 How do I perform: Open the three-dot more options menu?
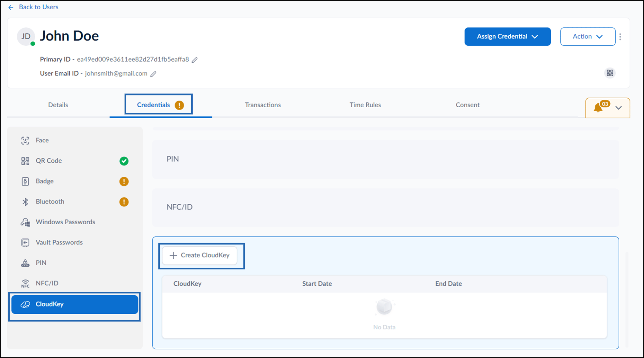tap(620, 37)
